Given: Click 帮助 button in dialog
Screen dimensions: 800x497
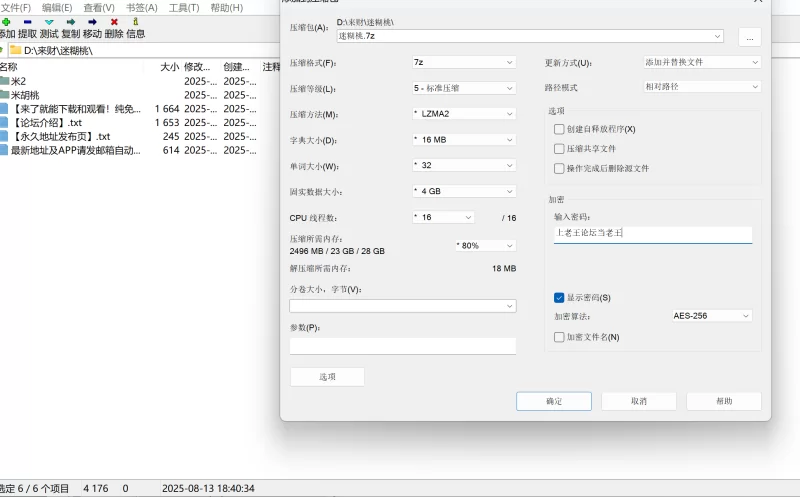Looking at the screenshot, I should (x=724, y=401).
